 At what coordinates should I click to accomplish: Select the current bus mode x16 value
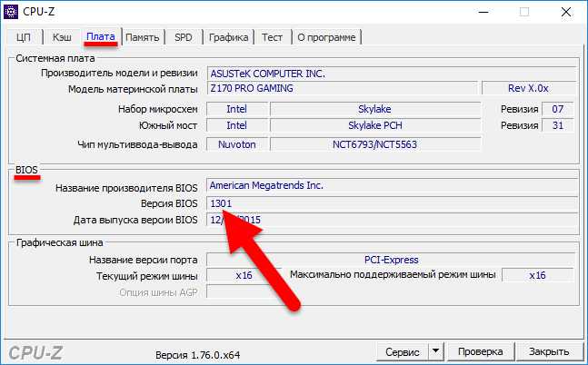tap(244, 275)
